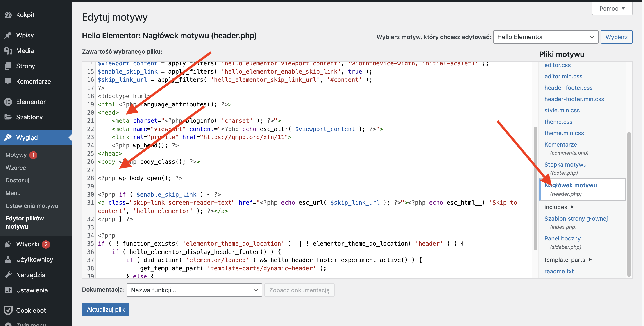Image resolution: width=644 pixels, height=326 pixels.
Task: Click the Narzędzia wrench icon
Action: coord(8,275)
